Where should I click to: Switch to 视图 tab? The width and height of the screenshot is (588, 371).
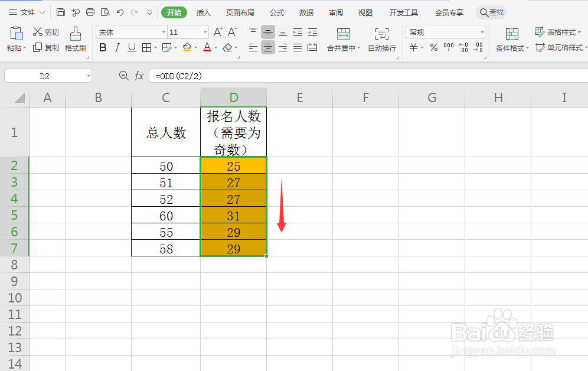click(x=365, y=13)
